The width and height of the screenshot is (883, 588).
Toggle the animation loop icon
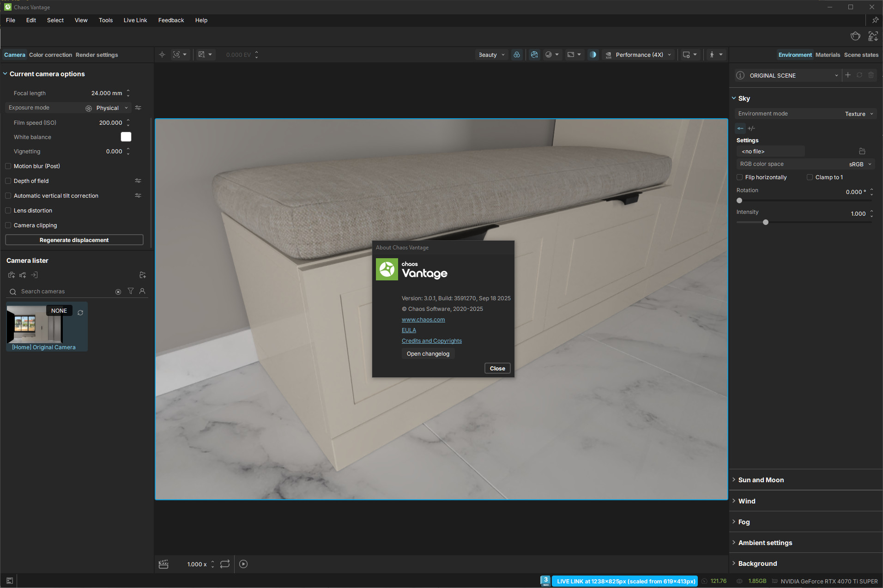click(x=225, y=564)
